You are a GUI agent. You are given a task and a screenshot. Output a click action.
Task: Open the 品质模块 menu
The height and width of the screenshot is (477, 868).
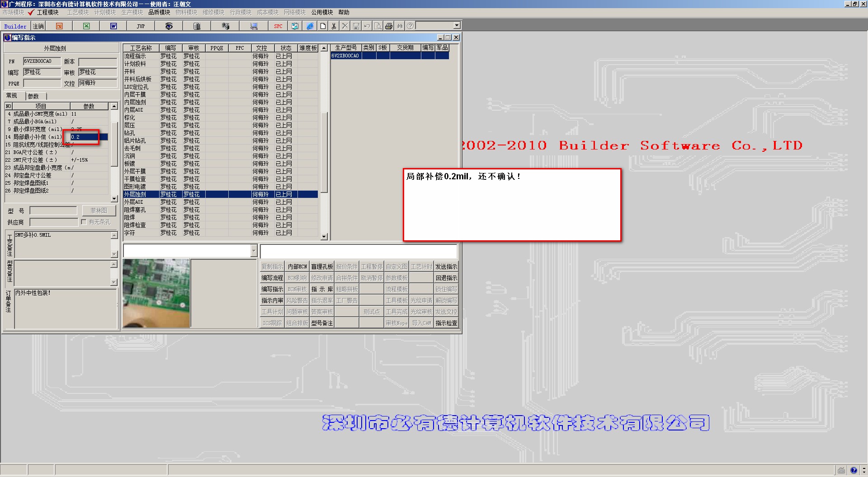[159, 12]
